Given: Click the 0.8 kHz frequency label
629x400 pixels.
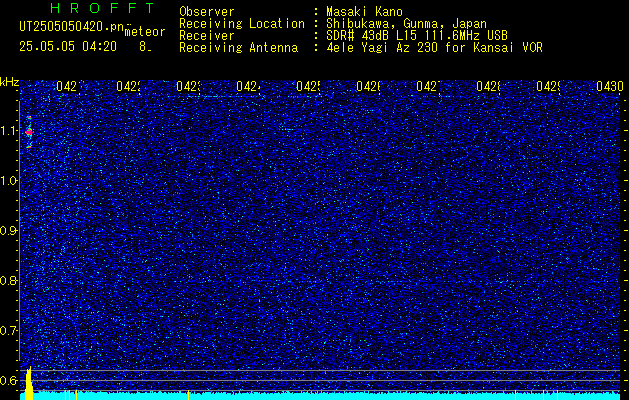Looking at the screenshot, I should tap(10, 280).
